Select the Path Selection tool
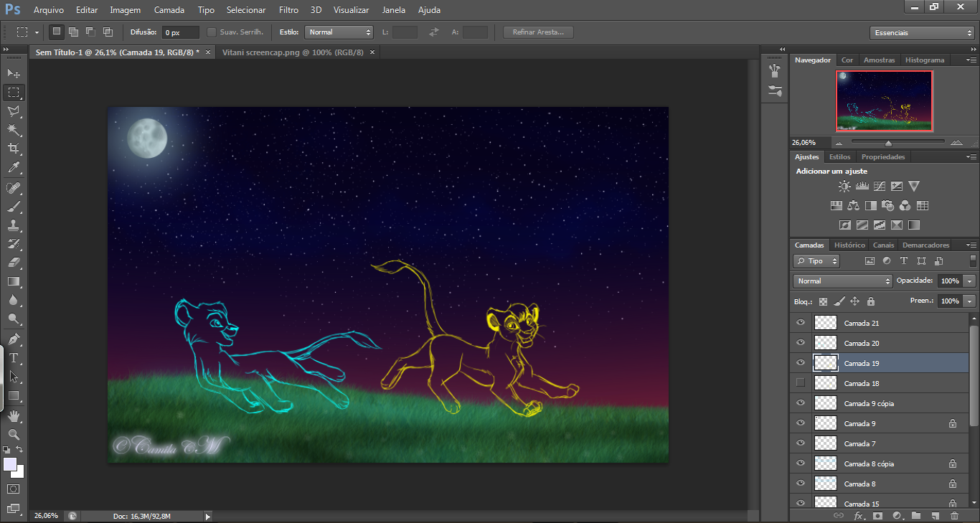980x523 pixels. click(14, 376)
